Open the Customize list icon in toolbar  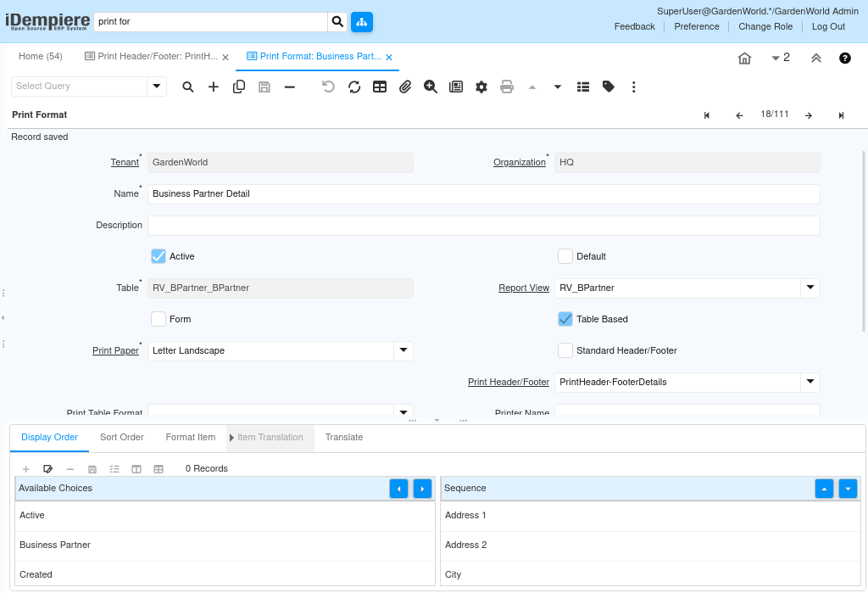583,87
